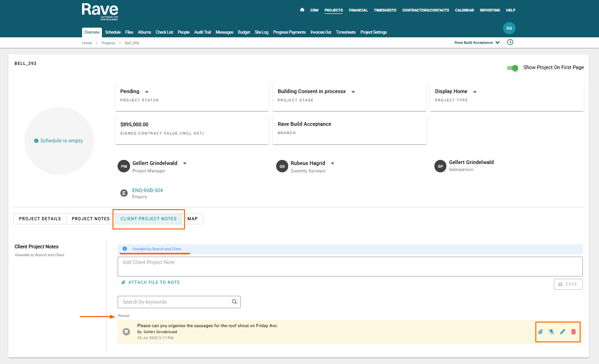Viewport: 599px width, 364px height.
Task: Click Attach File To Note
Action: pos(150,282)
